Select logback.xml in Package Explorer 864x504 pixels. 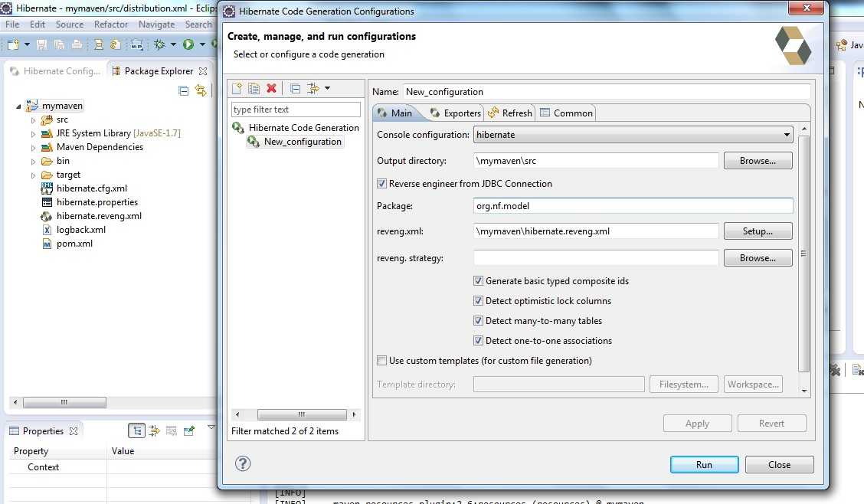tap(80, 230)
